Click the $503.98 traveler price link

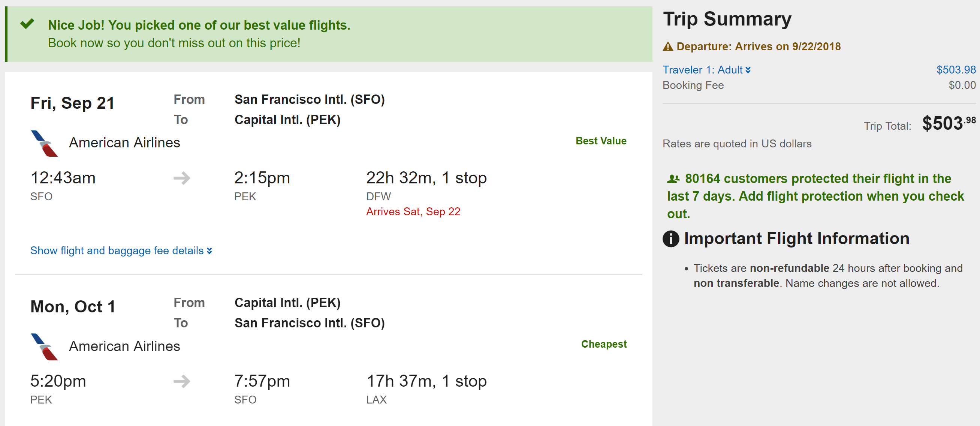click(956, 70)
